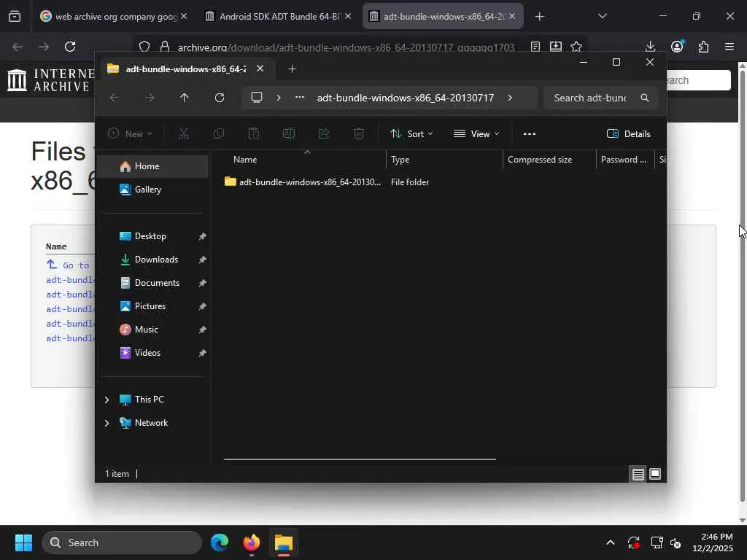Switch to details list view icon in status bar
747x560 pixels.
[638, 474]
